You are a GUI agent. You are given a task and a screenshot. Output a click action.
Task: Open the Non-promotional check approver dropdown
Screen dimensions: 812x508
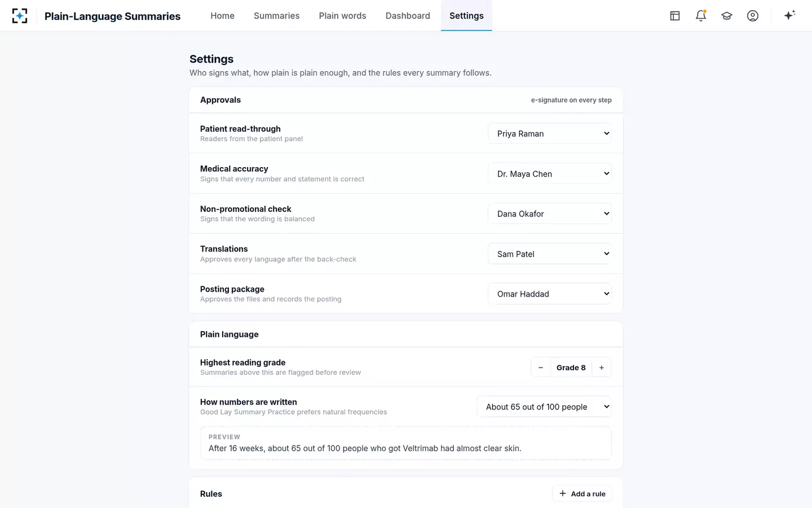(x=550, y=214)
